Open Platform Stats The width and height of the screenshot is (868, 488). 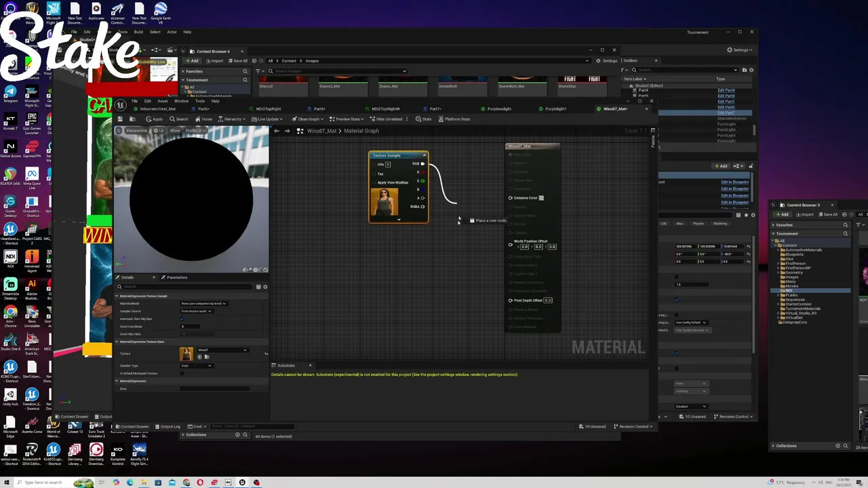tap(454, 119)
